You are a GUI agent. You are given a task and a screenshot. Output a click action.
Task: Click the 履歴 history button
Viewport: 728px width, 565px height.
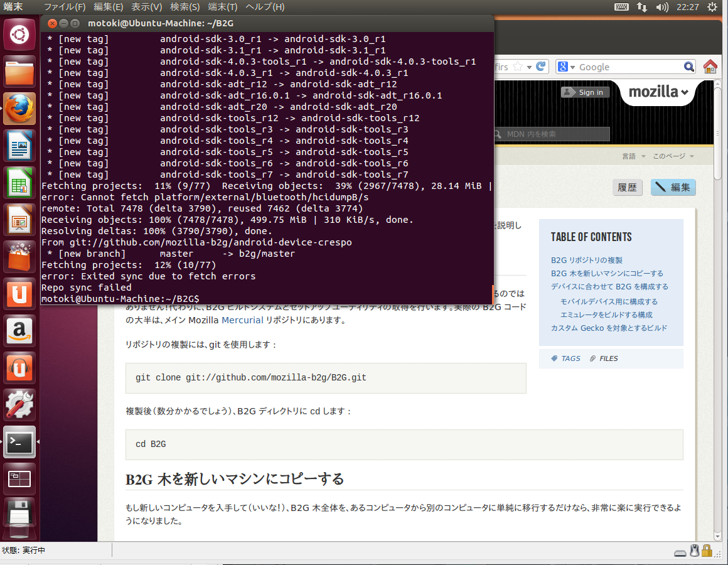627,187
